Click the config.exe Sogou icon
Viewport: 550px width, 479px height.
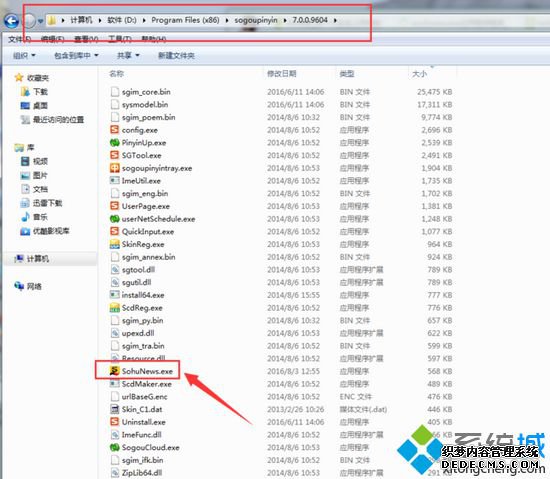click(114, 130)
